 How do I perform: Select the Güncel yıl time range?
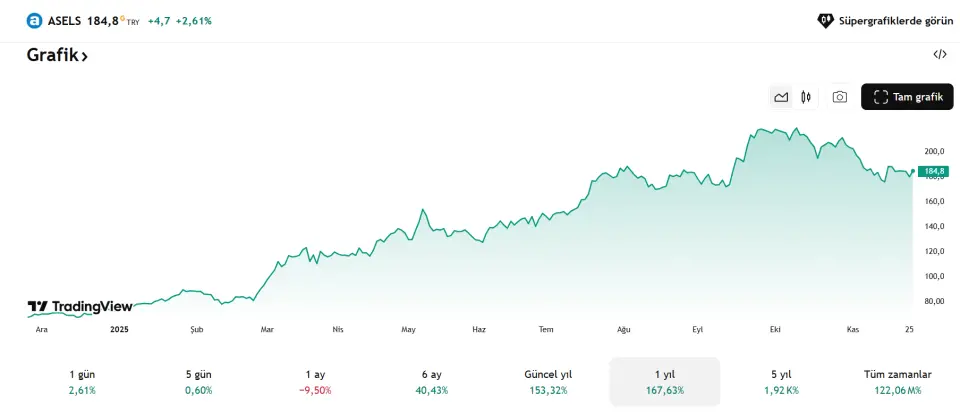pyautogui.click(x=546, y=381)
